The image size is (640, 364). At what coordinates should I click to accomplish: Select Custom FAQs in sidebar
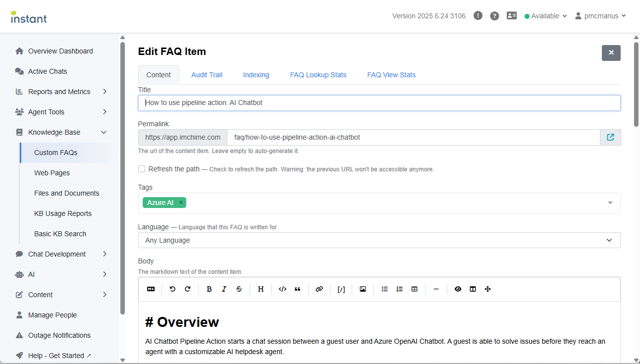[x=56, y=153]
